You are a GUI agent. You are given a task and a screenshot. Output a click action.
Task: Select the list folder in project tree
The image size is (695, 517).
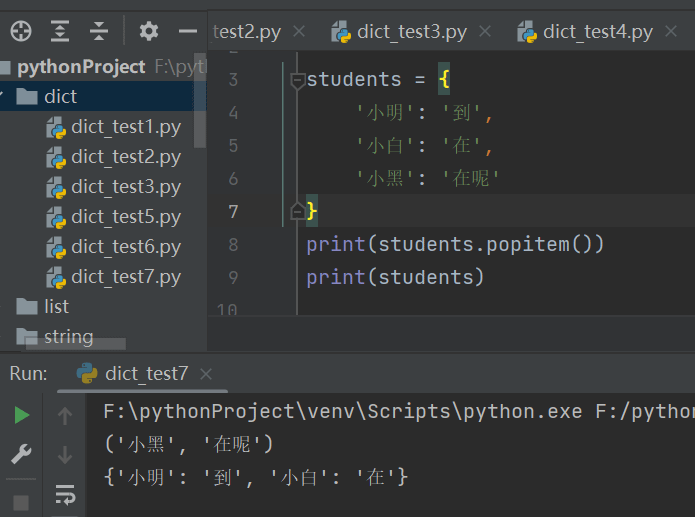coord(56,306)
